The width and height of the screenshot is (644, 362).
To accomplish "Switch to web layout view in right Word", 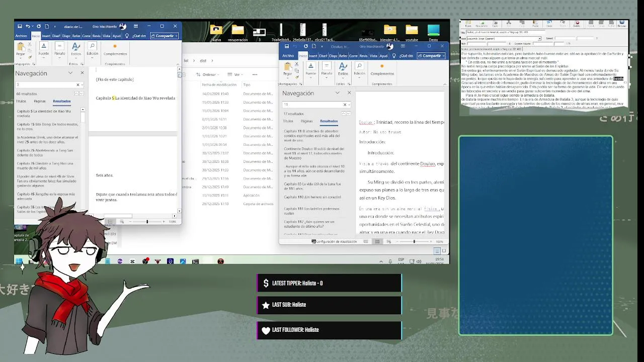I will click(x=388, y=242).
